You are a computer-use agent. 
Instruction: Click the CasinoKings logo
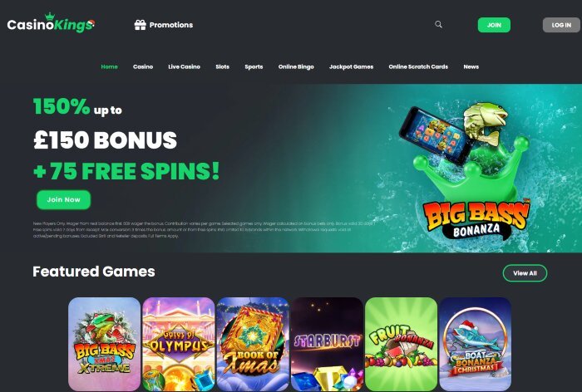pos(51,23)
